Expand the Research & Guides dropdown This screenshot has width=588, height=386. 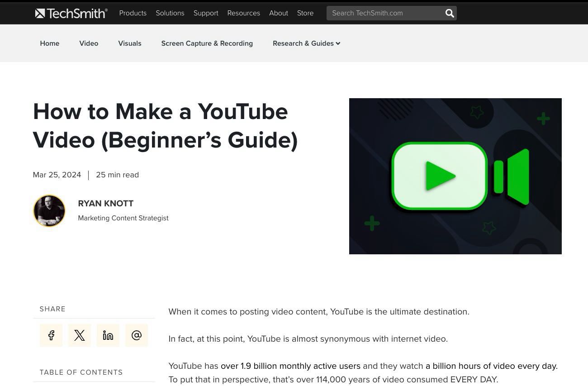(x=306, y=43)
